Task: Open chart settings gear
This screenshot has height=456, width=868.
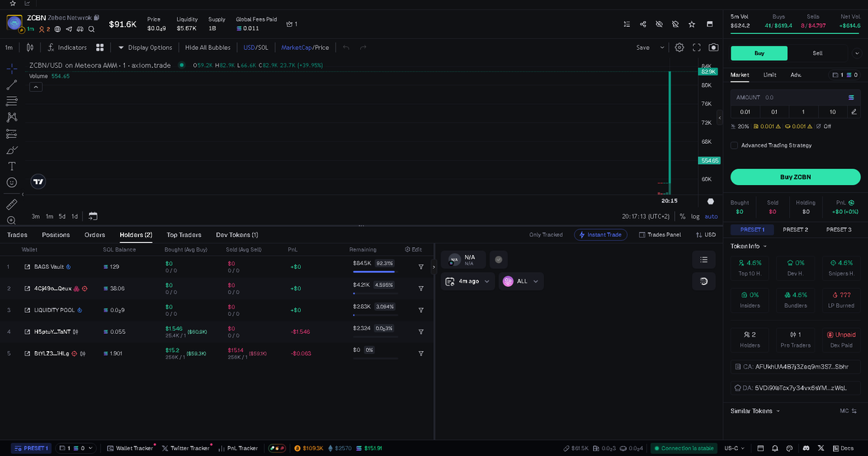Action: (x=679, y=48)
